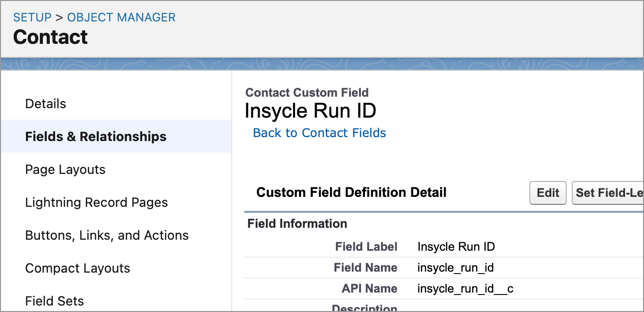Open the Details sidebar item
Screen dimensions: 644x312
46,104
